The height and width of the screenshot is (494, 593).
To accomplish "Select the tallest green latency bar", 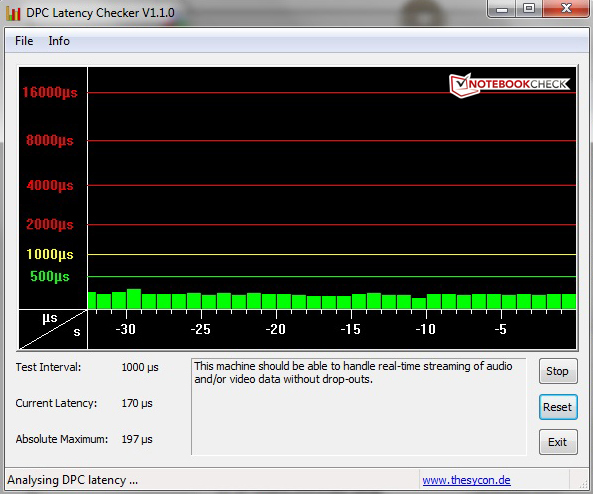I will [x=134, y=299].
